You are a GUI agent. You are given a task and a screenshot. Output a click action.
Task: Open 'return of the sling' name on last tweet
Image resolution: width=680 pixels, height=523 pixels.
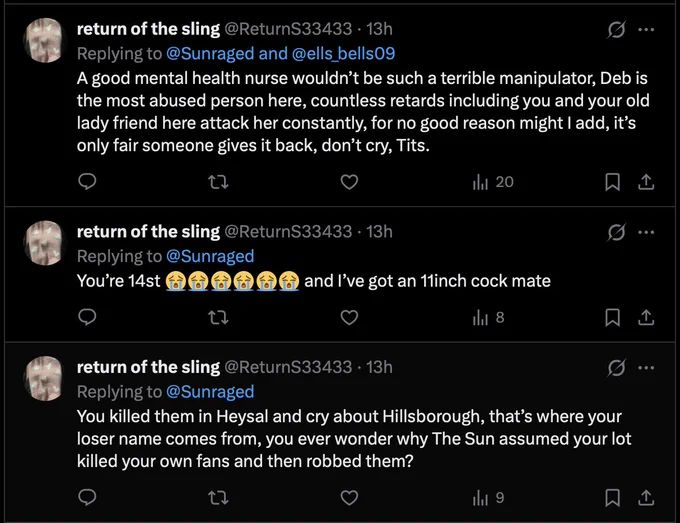(148, 367)
